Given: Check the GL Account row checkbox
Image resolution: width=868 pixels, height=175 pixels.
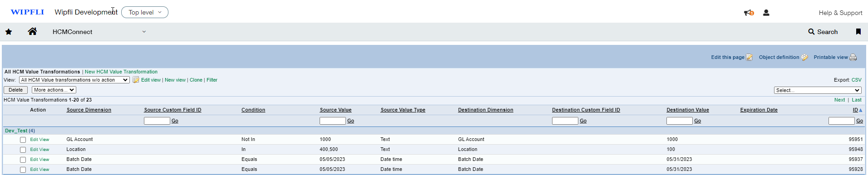Looking at the screenshot, I should click(23, 140).
